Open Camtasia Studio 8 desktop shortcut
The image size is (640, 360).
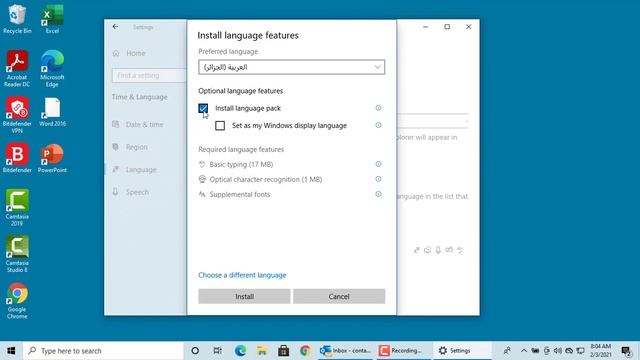[x=17, y=254]
